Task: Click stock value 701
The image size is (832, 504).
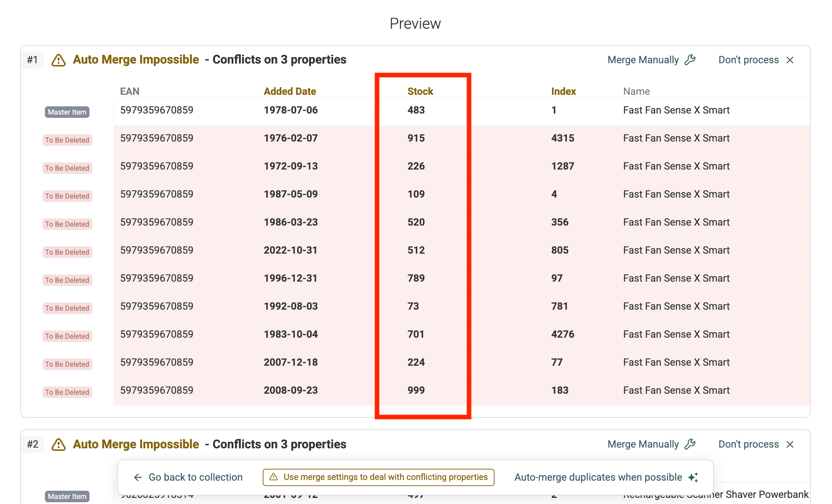Action: (x=416, y=334)
